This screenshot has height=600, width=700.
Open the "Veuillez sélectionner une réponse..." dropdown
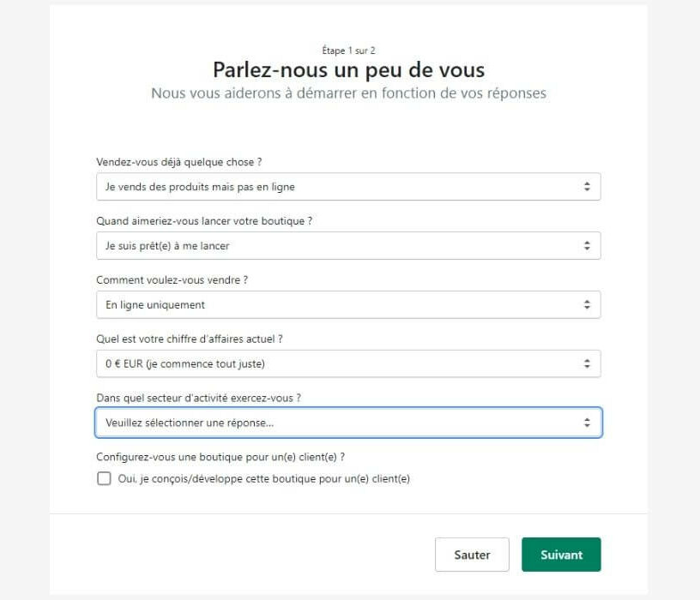(x=348, y=423)
